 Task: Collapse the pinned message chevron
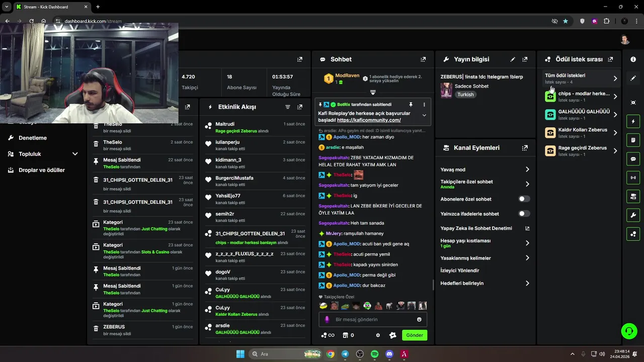424,115
